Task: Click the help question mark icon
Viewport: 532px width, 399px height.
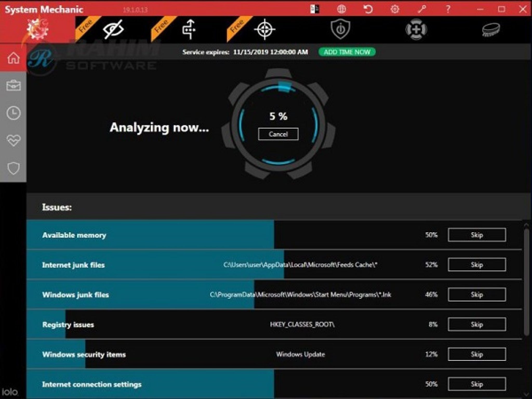Action: click(x=448, y=9)
